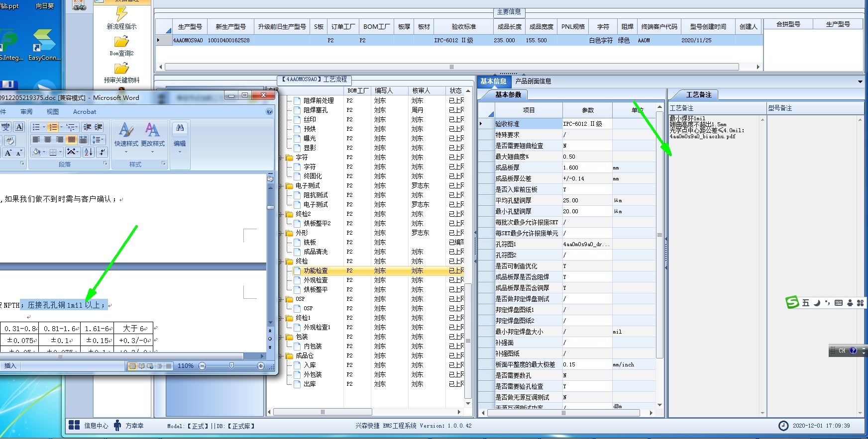Screen dimensions: 868x439
Task: Switch Word to full screen reading view
Action: coord(141,366)
